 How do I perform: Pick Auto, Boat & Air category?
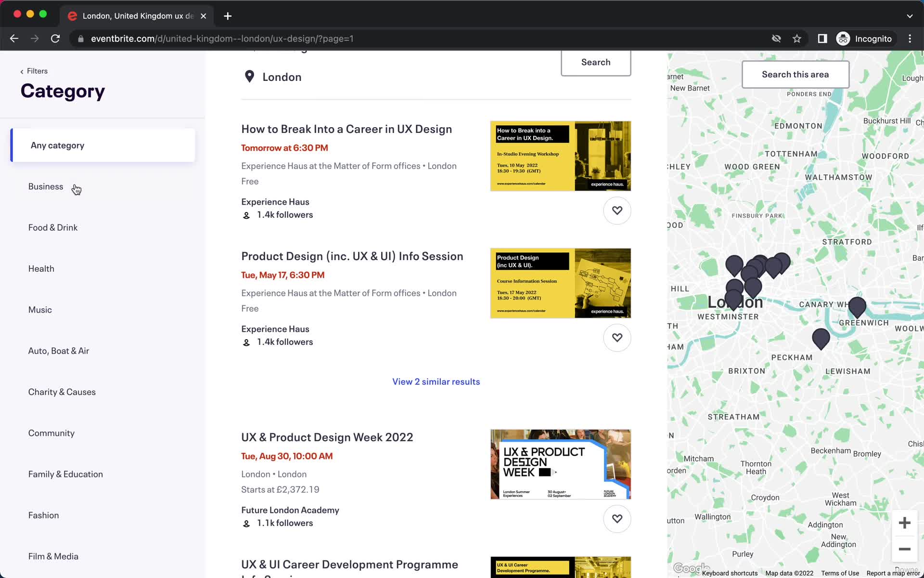(x=59, y=351)
